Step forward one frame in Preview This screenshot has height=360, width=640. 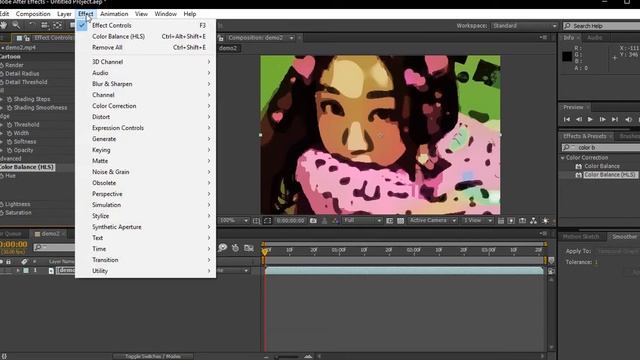pos(602,120)
